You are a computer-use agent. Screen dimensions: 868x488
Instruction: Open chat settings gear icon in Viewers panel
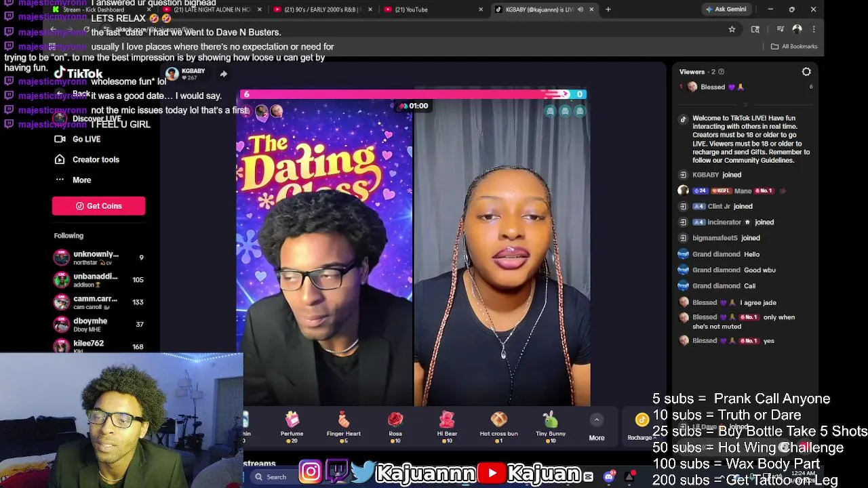(806, 72)
